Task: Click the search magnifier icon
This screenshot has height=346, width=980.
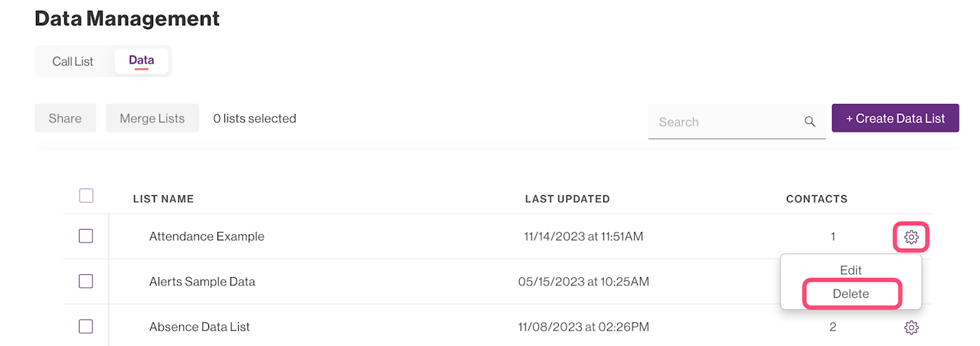Action: click(x=810, y=122)
